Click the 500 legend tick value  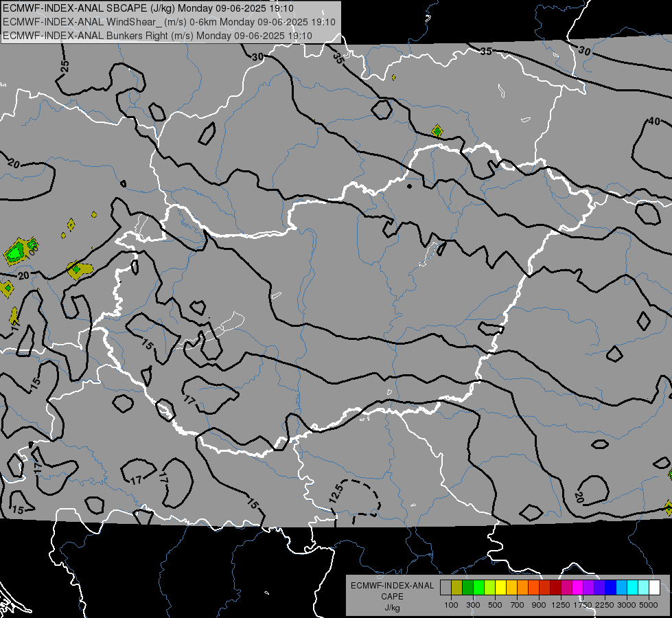pyautogui.click(x=495, y=605)
